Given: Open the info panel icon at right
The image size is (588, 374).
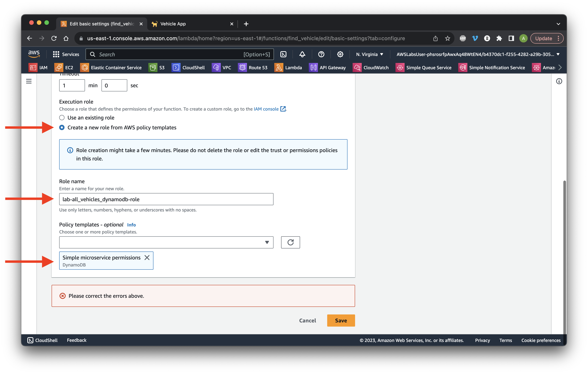Looking at the screenshot, I should coord(559,81).
